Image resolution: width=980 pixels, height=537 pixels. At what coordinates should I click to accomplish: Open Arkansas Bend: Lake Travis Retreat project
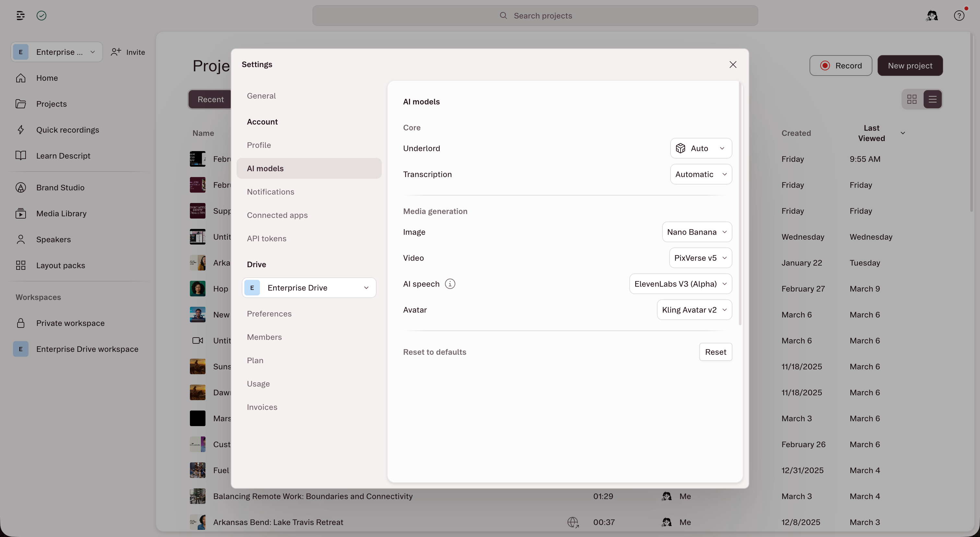[x=278, y=522]
